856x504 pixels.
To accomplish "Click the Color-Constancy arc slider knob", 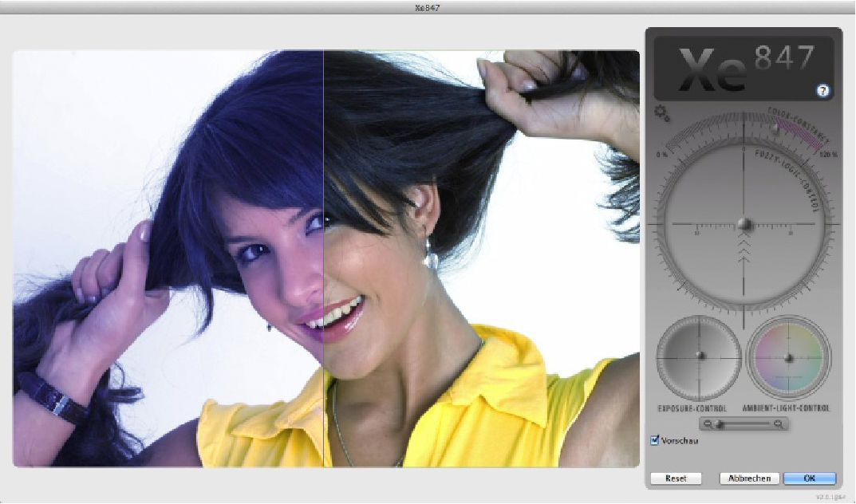I will pyautogui.click(x=775, y=128).
